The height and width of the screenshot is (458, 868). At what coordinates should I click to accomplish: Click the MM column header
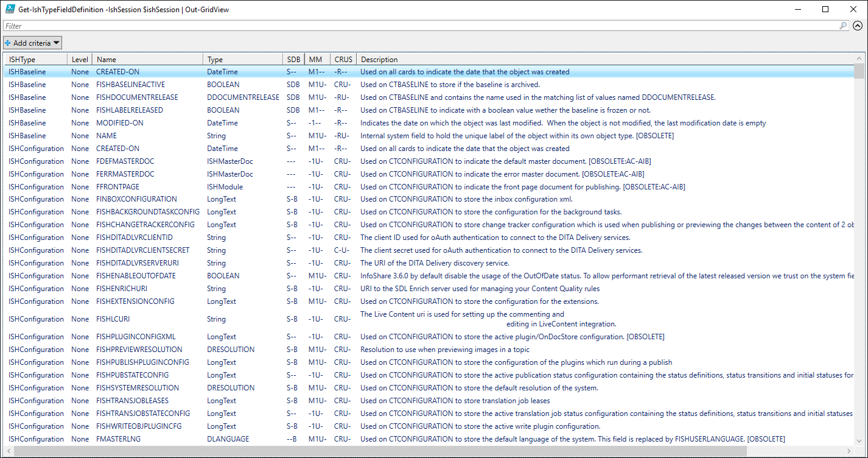coord(316,60)
